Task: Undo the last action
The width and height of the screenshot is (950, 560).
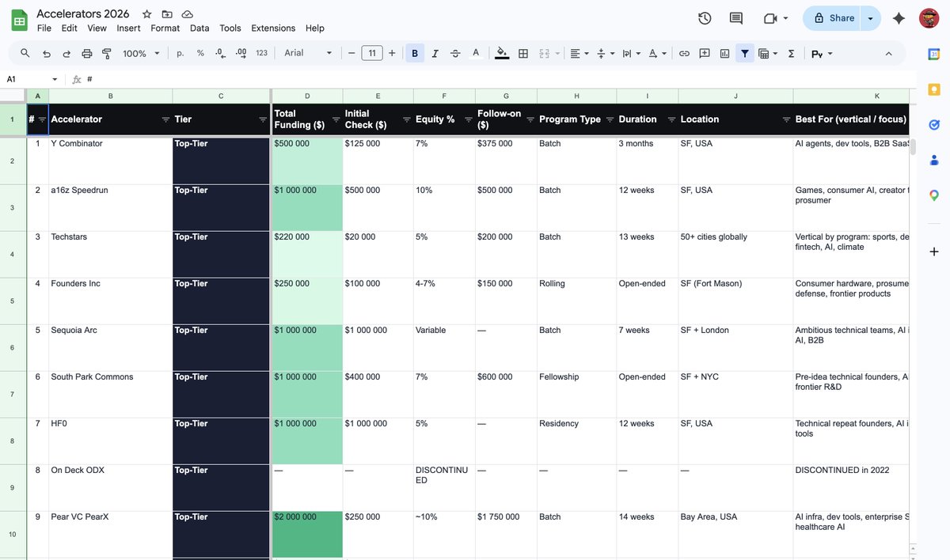Action: (x=47, y=53)
